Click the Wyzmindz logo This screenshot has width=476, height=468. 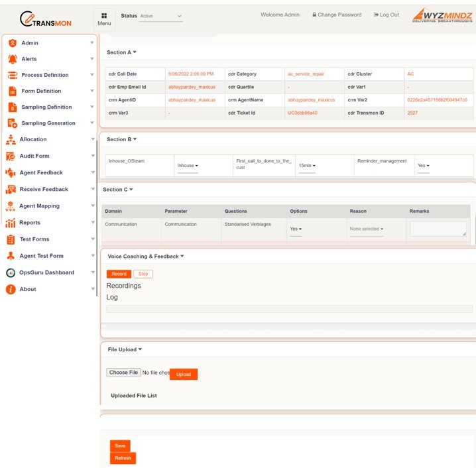click(442, 15)
